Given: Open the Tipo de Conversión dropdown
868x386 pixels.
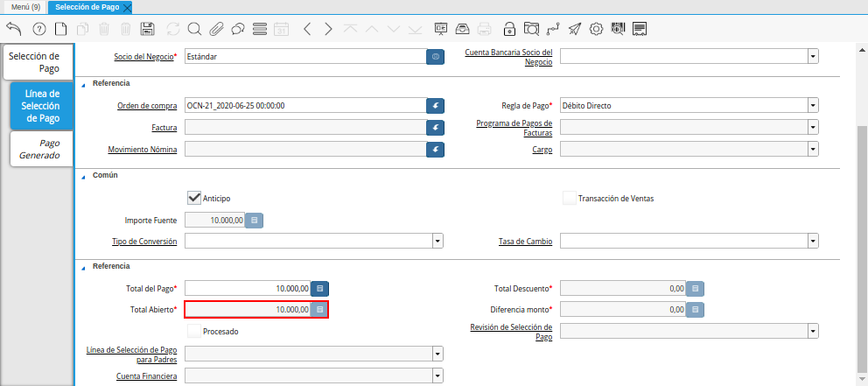Looking at the screenshot, I should 437,241.
